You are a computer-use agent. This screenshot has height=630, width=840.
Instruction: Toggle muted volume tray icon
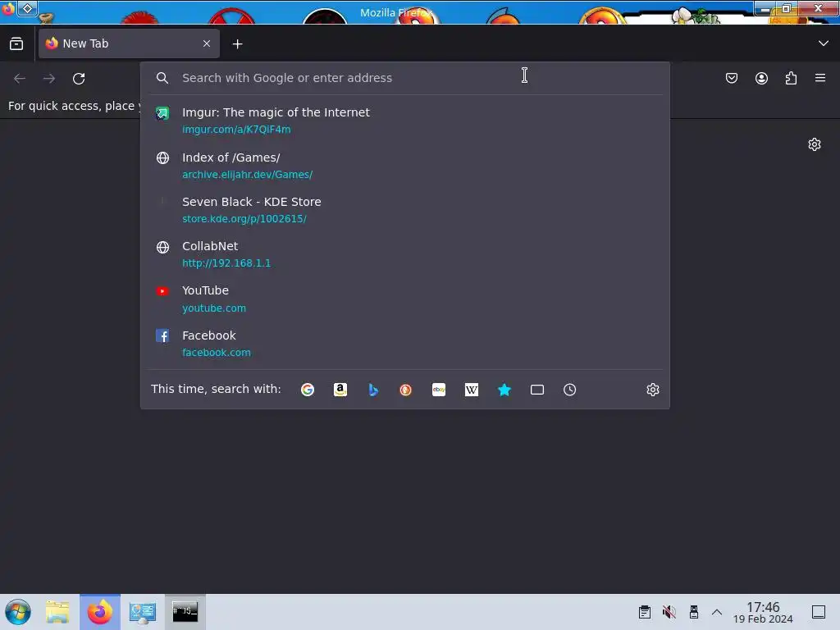coord(669,612)
